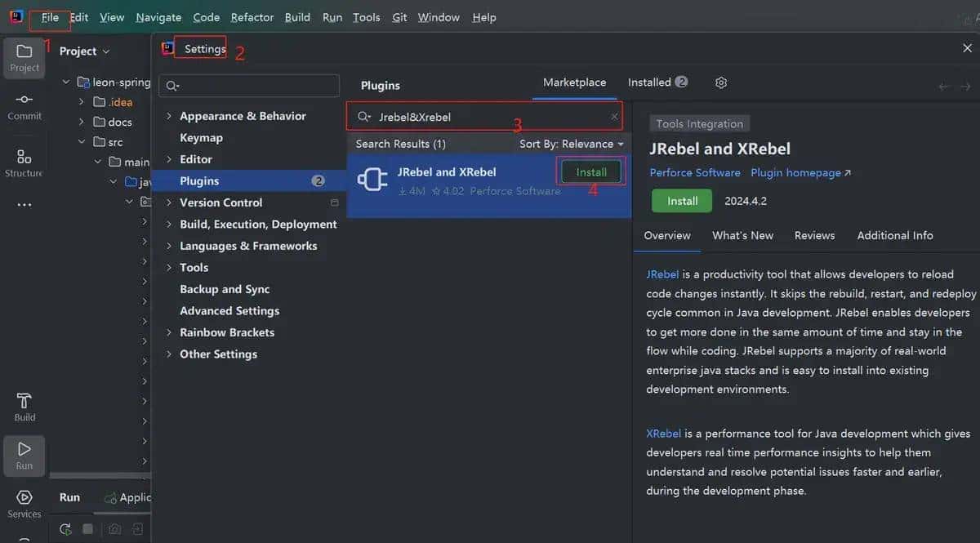Select Advanced Settings in settings list
This screenshot has width=980, height=543.
(x=229, y=311)
